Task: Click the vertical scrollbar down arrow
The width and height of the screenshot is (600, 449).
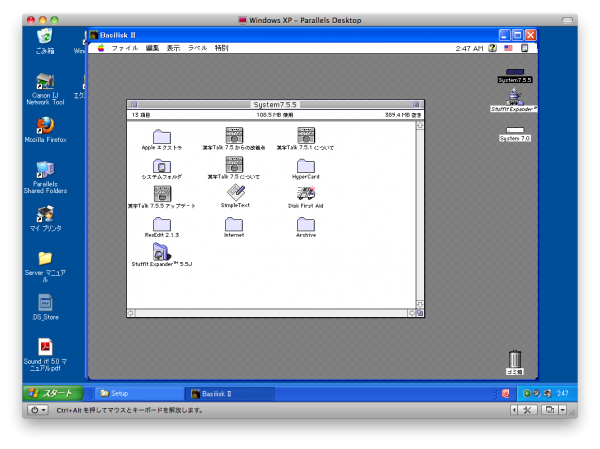Action: click(420, 305)
